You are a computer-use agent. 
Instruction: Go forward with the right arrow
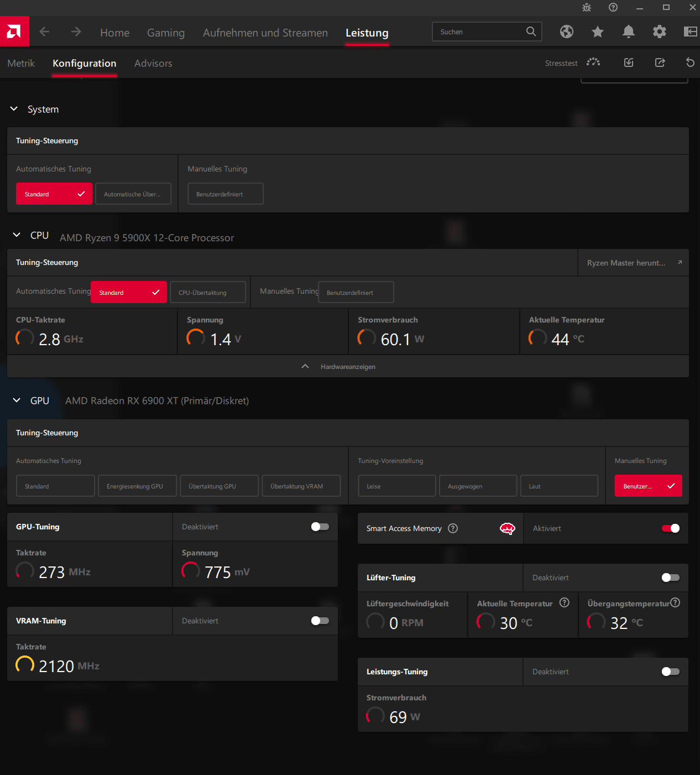(76, 32)
